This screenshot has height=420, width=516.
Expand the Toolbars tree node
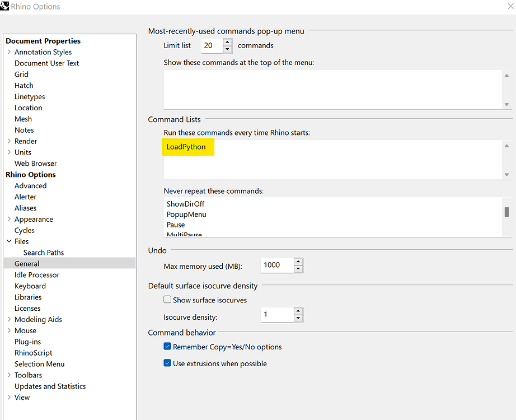tap(9, 375)
